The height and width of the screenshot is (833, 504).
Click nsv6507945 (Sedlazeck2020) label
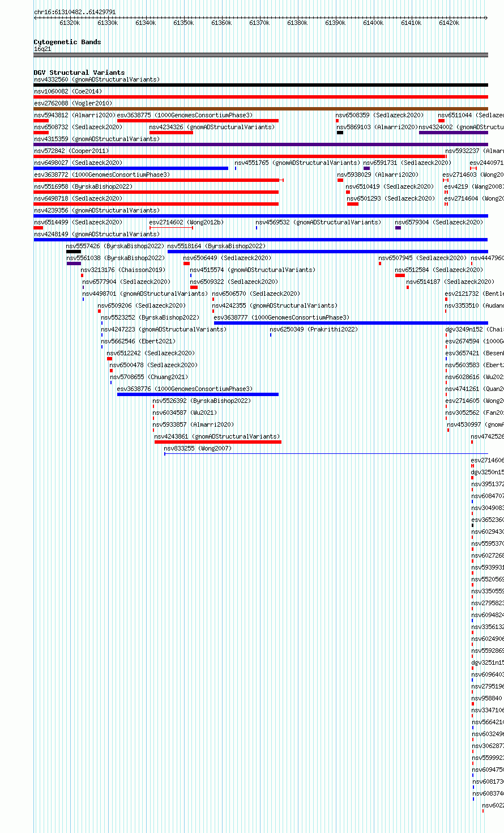(422, 258)
